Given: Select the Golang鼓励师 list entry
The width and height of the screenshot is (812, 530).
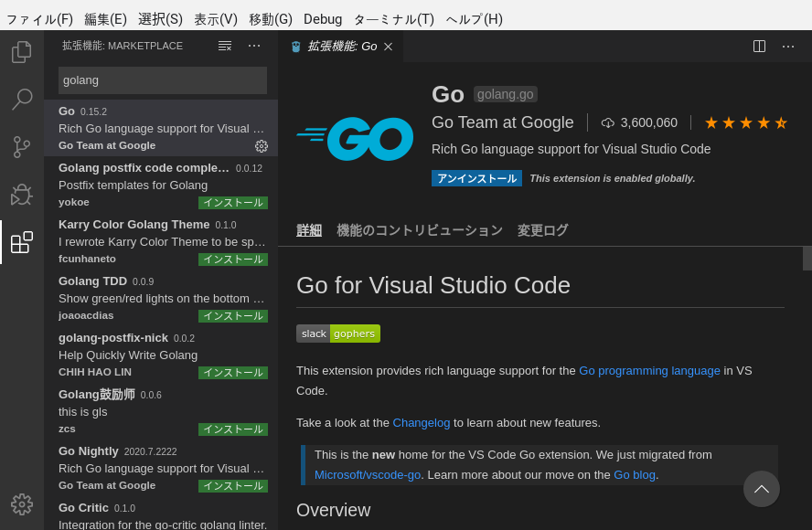Looking at the screenshot, I should point(161,411).
